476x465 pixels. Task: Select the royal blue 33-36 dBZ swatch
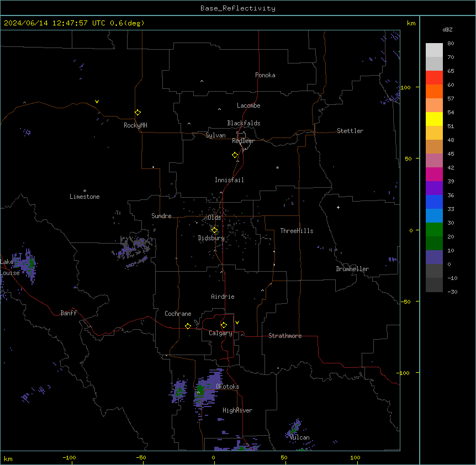[x=434, y=202]
